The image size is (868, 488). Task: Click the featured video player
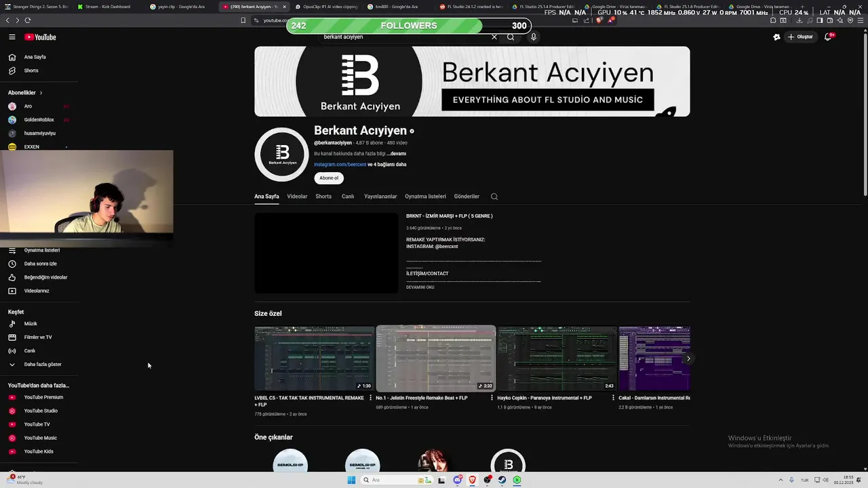click(326, 253)
